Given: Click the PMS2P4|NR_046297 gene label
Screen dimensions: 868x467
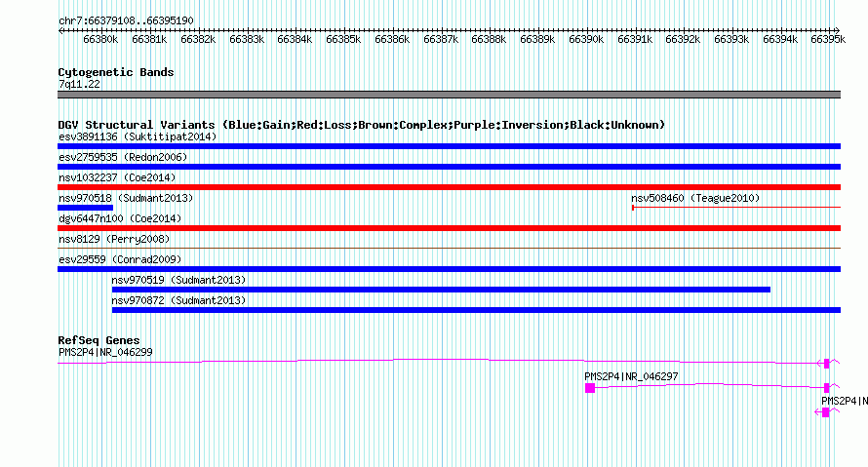Looking at the screenshot, I should (631, 376).
